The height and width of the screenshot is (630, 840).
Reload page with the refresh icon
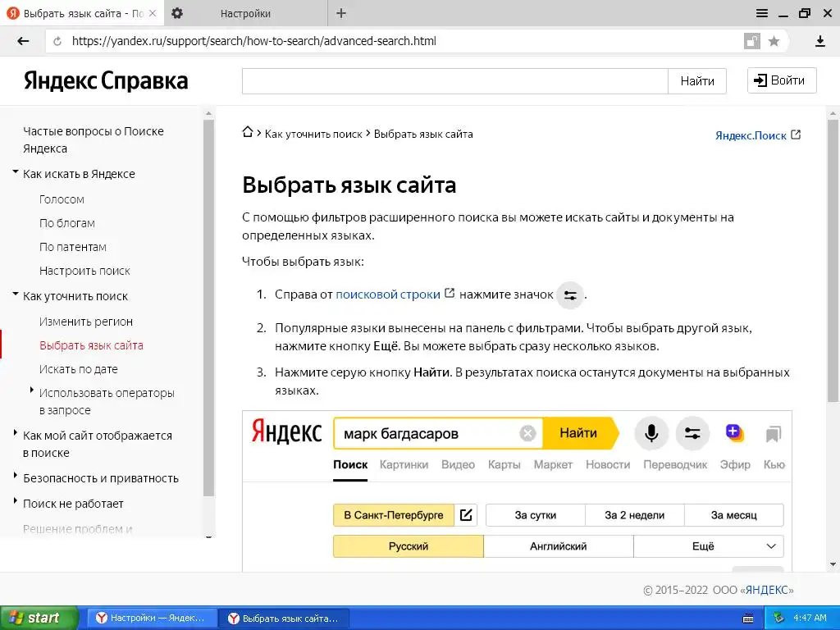pyautogui.click(x=57, y=41)
